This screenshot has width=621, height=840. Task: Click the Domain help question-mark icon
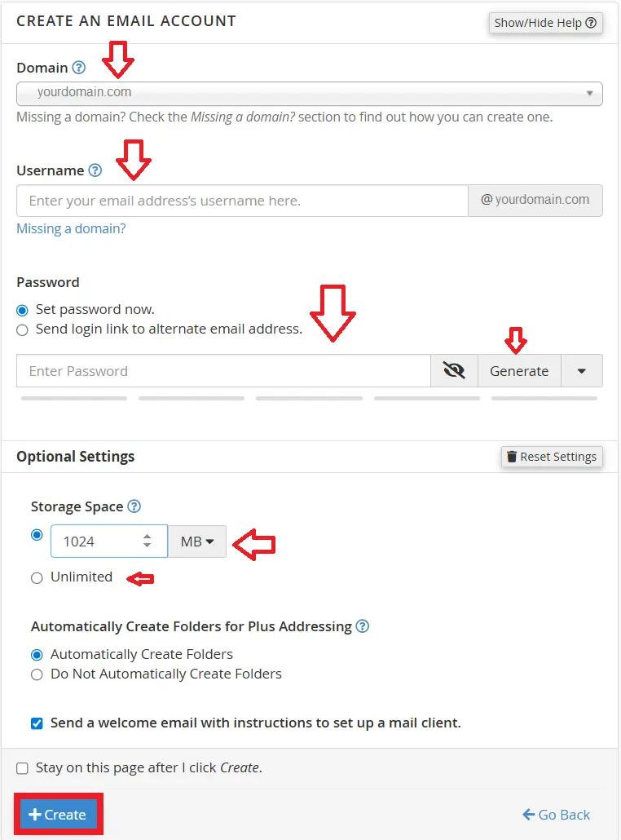click(78, 68)
